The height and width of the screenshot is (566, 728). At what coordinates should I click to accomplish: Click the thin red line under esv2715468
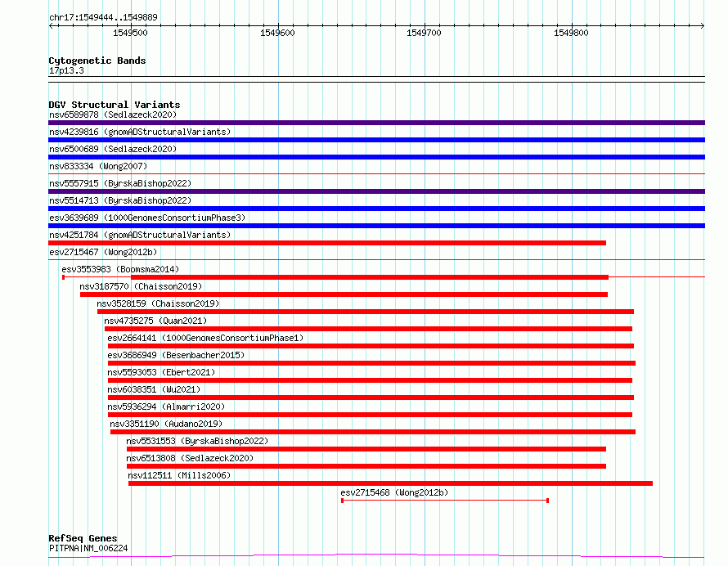(445, 501)
